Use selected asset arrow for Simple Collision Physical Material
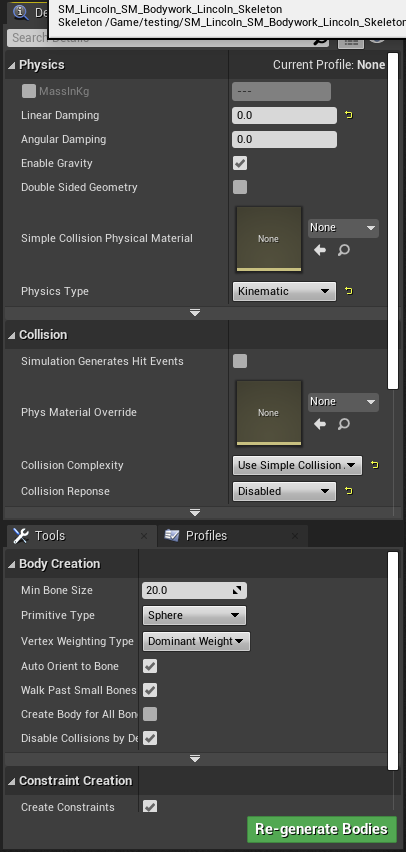Image resolution: width=406 pixels, height=852 pixels. click(320, 250)
